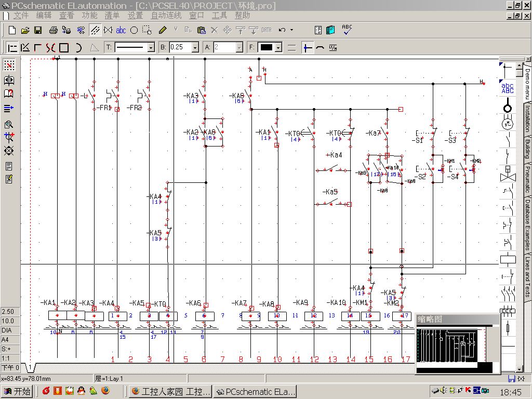Click the pencil edit icon
This screenshot has width=532, height=399.
pos(162,30)
